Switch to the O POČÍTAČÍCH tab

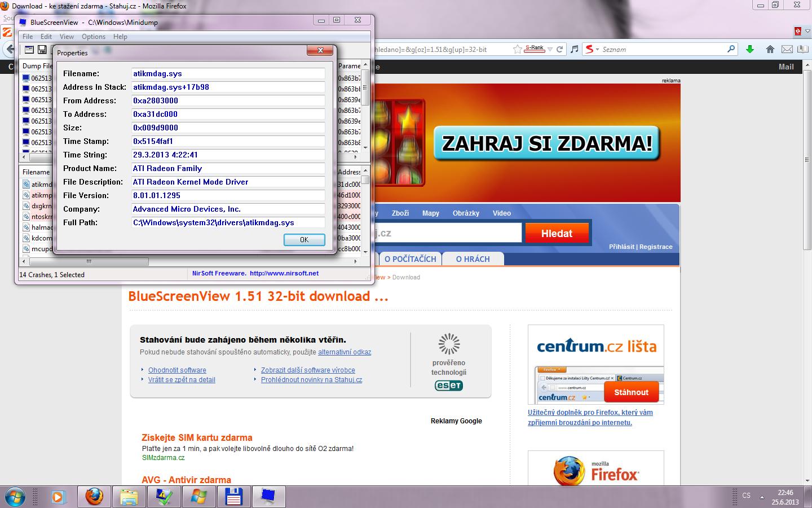click(x=411, y=259)
